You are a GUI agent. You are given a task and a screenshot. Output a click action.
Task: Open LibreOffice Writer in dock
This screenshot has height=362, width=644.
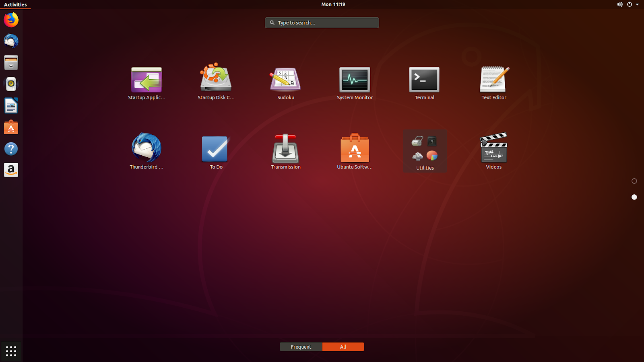tap(11, 106)
